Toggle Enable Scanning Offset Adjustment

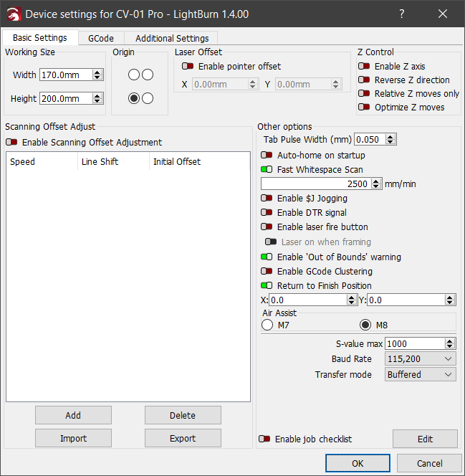click(11, 142)
